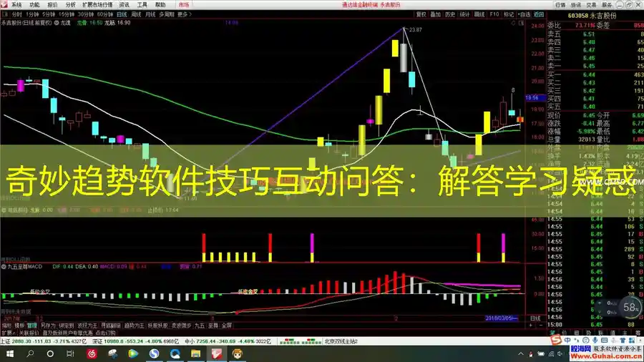Select the 周线 weekly period
This screenshot has height=362, width=644.
coord(137,14)
